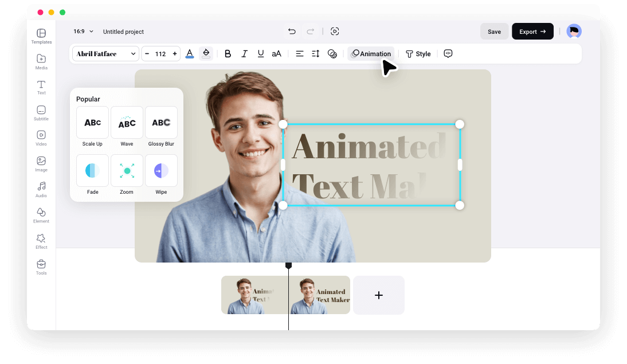Click the text color icon in the toolbar
The image size is (627, 364).
click(x=190, y=53)
